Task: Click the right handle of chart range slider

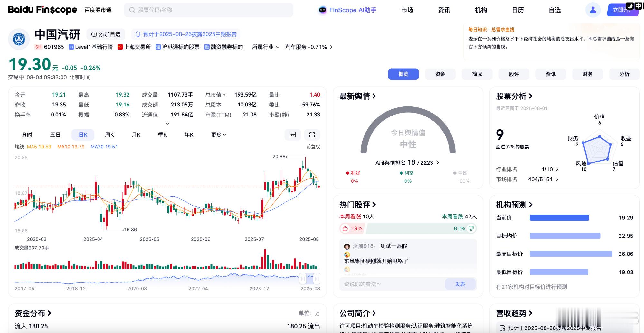Action: pos(317,279)
